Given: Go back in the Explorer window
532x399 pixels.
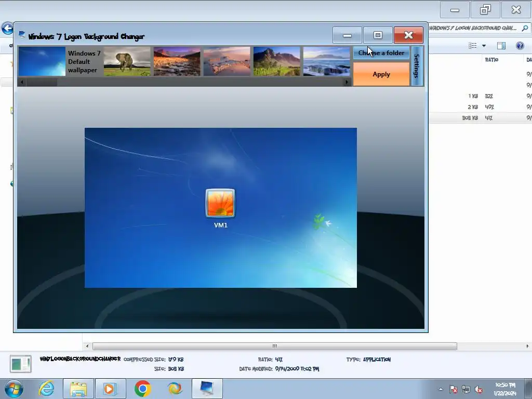Looking at the screenshot, I should pyautogui.click(x=7, y=29).
